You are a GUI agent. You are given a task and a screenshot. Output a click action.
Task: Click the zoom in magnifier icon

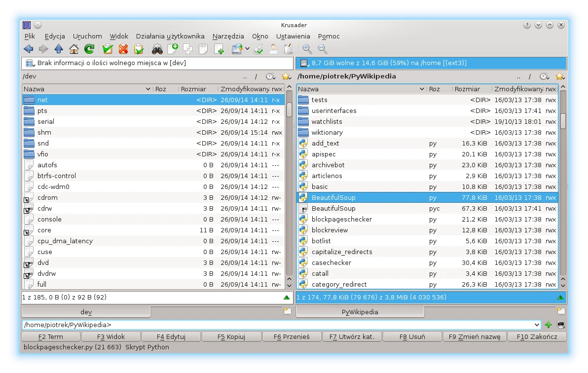(x=307, y=49)
